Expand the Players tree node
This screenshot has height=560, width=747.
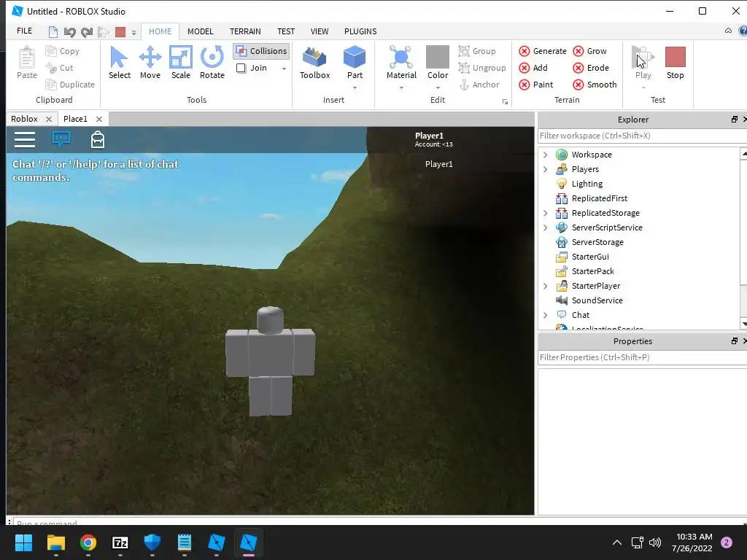pos(546,169)
